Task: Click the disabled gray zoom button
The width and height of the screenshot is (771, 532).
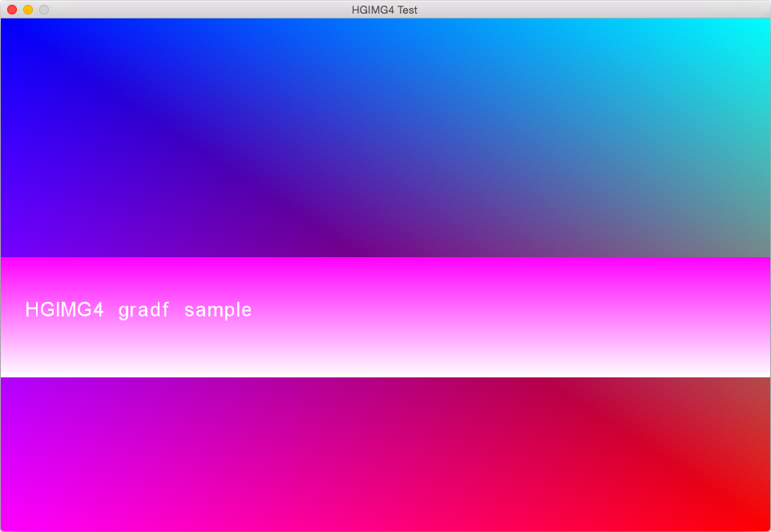Action: (x=44, y=10)
